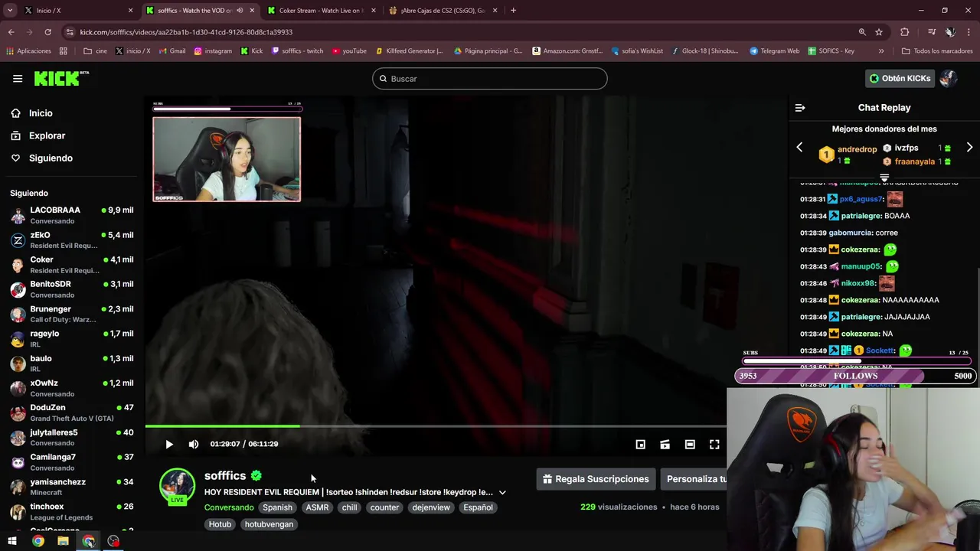Go to Inicio in sidebar
The width and height of the screenshot is (980, 551).
click(x=41, y=113)
